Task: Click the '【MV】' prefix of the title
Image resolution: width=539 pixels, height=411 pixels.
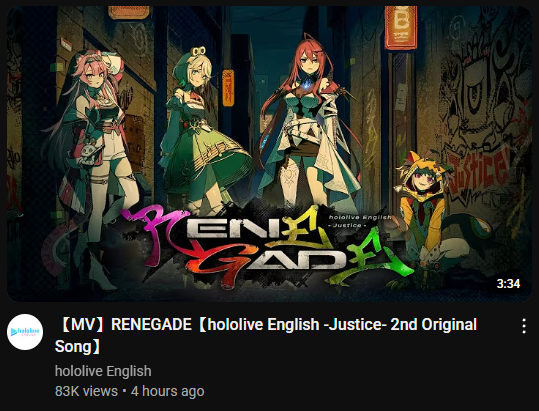Action: (x=82, y=325)
